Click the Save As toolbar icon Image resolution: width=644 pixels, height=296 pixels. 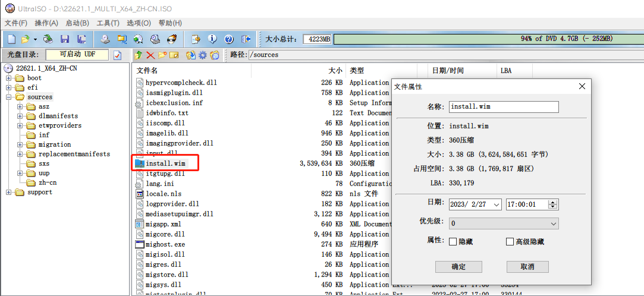tap(81, 39)
